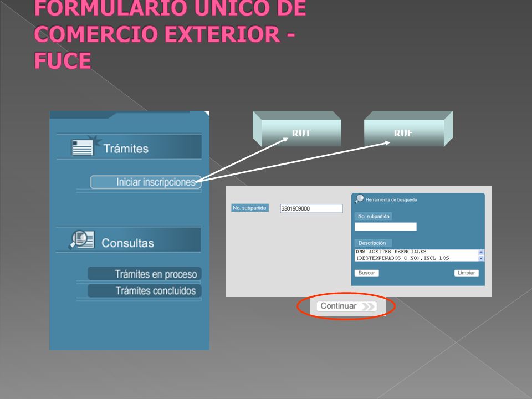532x399 pixels.
Task: Click the Trámites document icon
Action: (x=86, y=146)
